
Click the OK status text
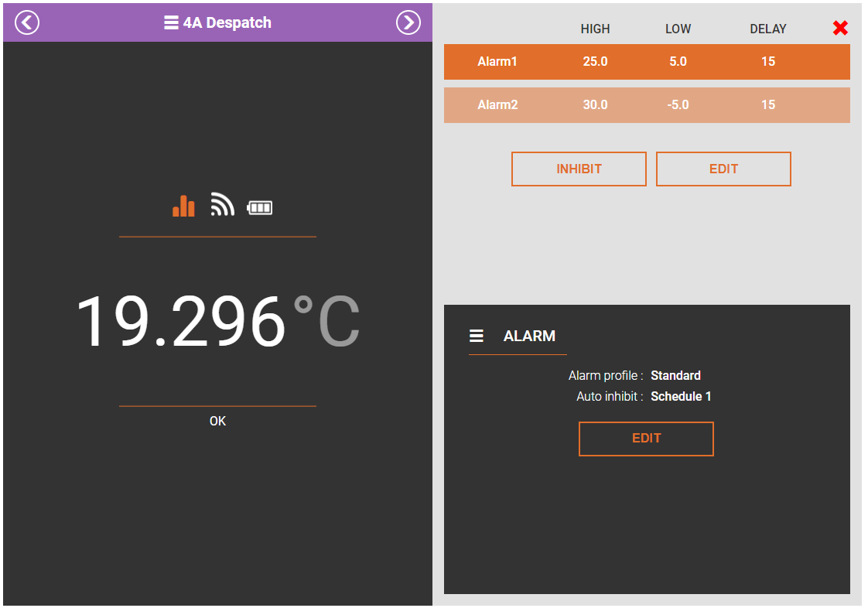tap(217, 422)
